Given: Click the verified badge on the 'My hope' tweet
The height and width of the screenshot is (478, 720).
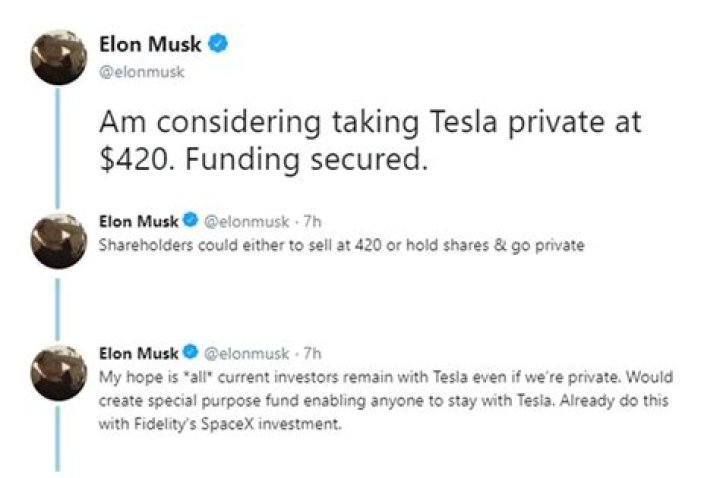Looking at the screenshot, I should click(x=188, y=353).
